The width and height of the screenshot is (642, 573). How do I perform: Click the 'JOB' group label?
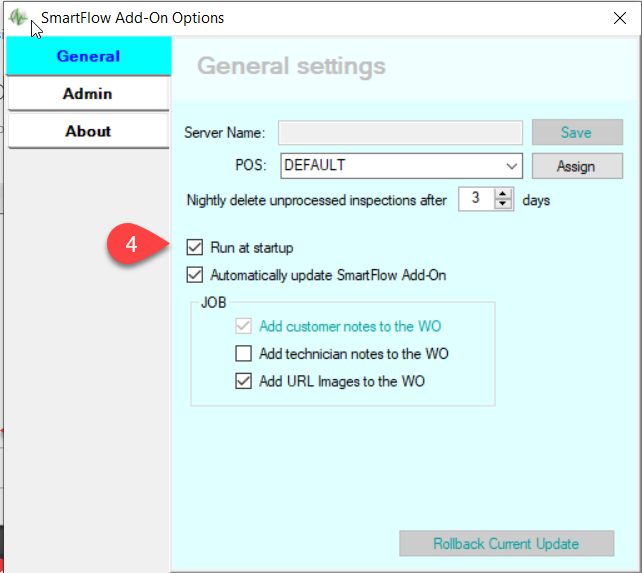pyautogui.click(x=213, y=302)
